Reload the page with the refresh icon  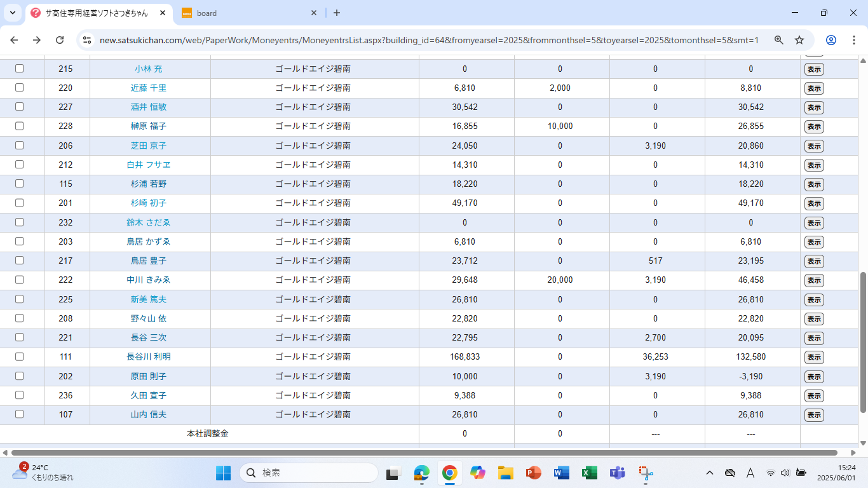pos(60,40)
